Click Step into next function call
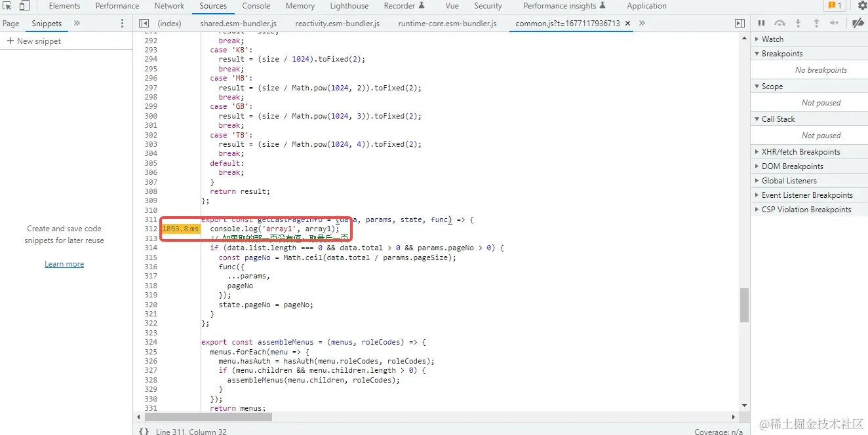868x435 pixels. [x=798, y=23]
